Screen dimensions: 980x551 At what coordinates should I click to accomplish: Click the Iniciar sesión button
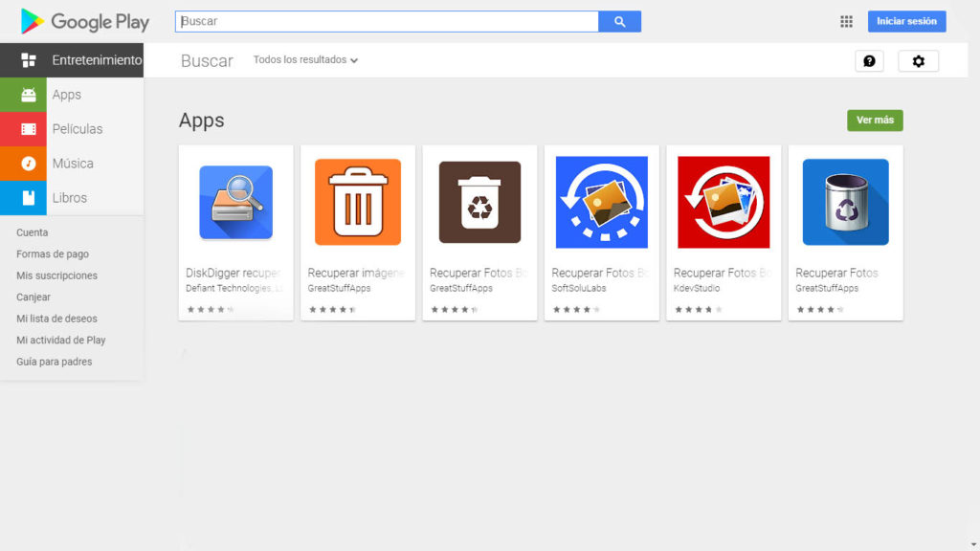[x=907, y=21]
